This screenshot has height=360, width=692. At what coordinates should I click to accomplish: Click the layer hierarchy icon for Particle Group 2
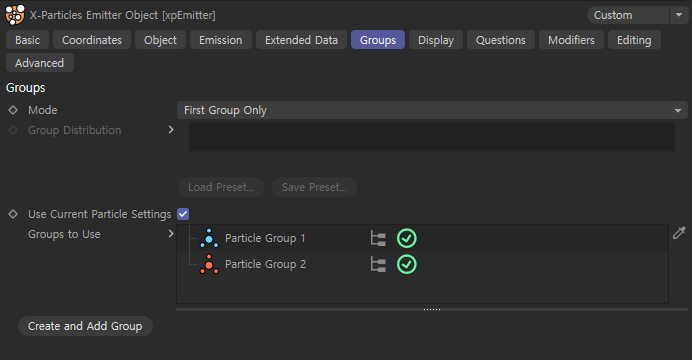pos(378,265)
